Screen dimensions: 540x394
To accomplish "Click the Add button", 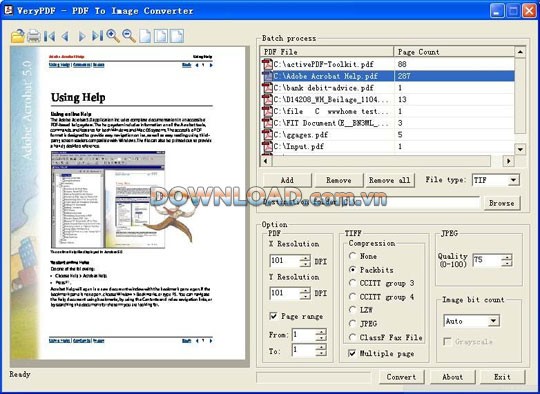I will coord(287,180).
